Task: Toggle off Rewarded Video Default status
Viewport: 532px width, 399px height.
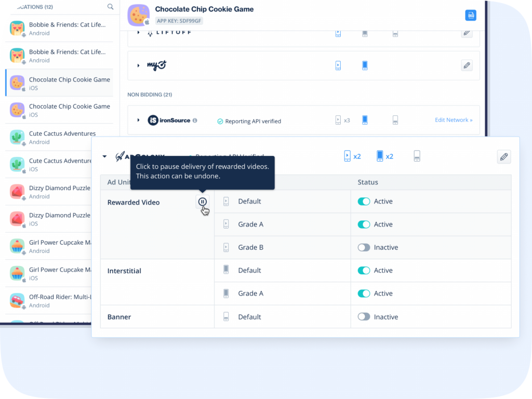Action: [364, 202]
